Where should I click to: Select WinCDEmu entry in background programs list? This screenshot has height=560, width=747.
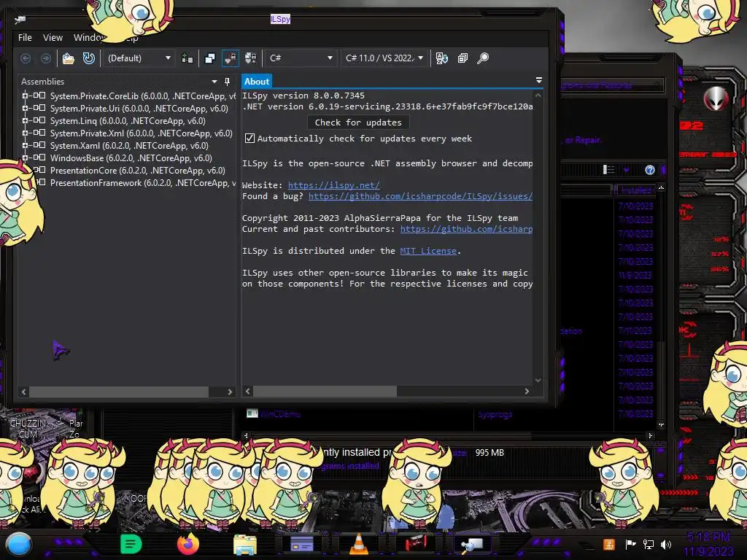tap(280, 414)
